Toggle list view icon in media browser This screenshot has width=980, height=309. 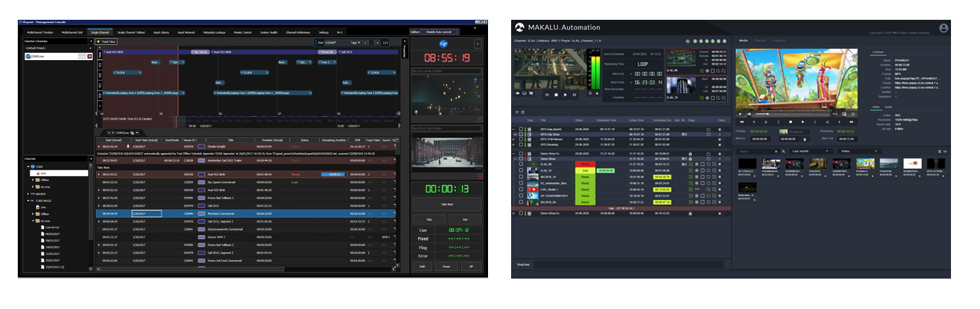pyautogui.click(x=939, y=151)
